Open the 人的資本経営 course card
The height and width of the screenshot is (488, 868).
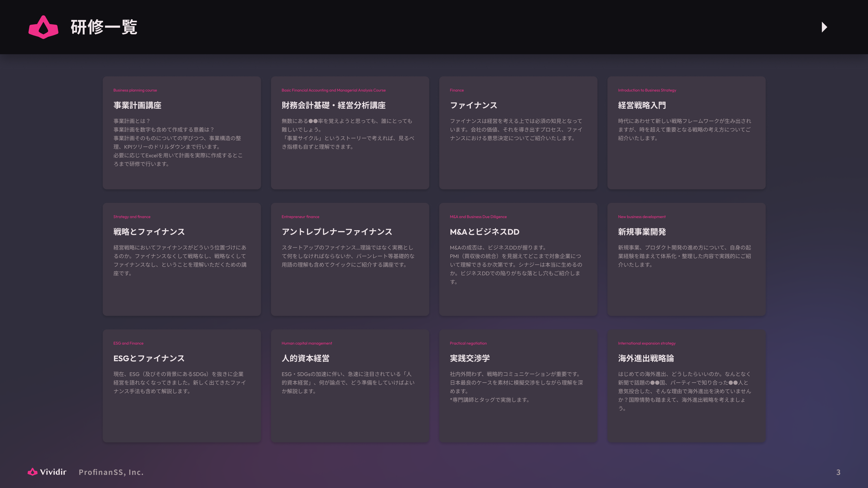pos(350,386)
